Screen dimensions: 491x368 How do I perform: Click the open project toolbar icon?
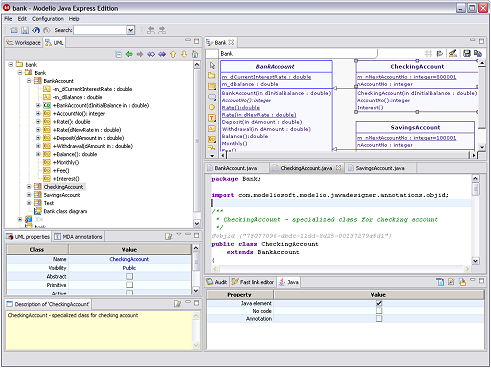[x=14, y=30]
